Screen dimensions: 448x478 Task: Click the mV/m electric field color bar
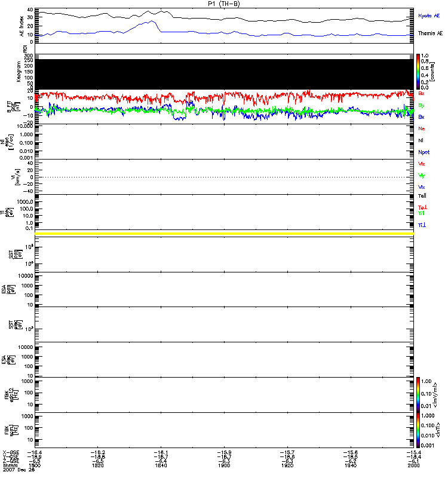418,395
